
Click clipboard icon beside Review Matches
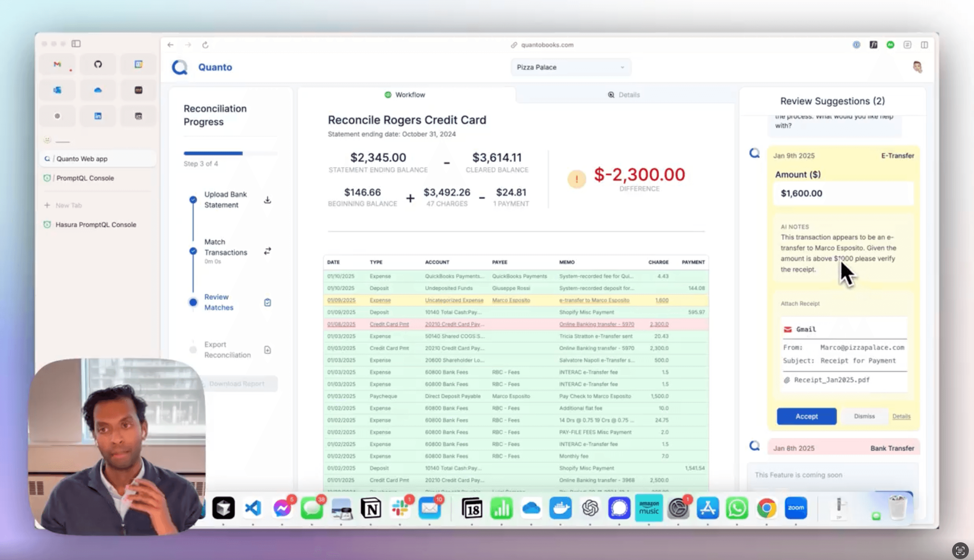[x=267, y=303]
